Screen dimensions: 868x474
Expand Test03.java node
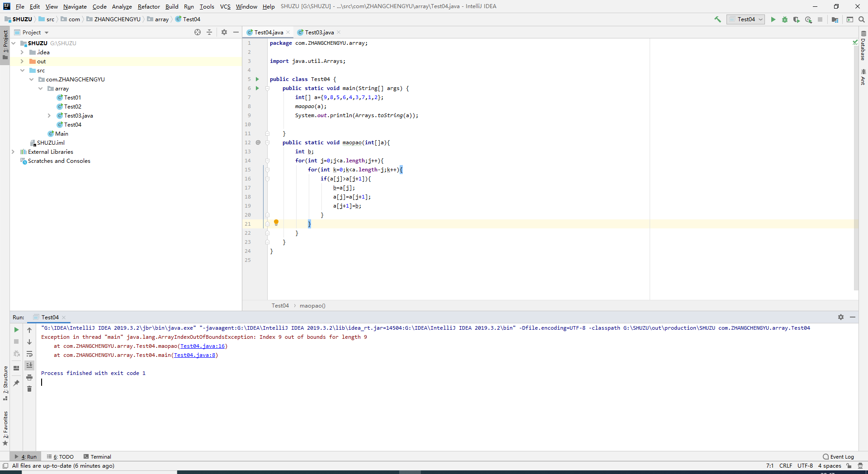pyautogui.click(x=49, y=115)
